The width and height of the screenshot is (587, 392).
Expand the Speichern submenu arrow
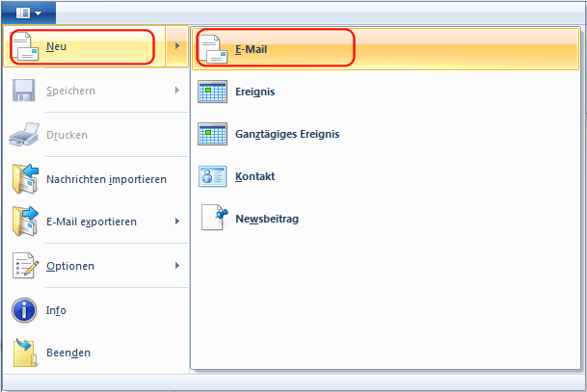[177, 91]
